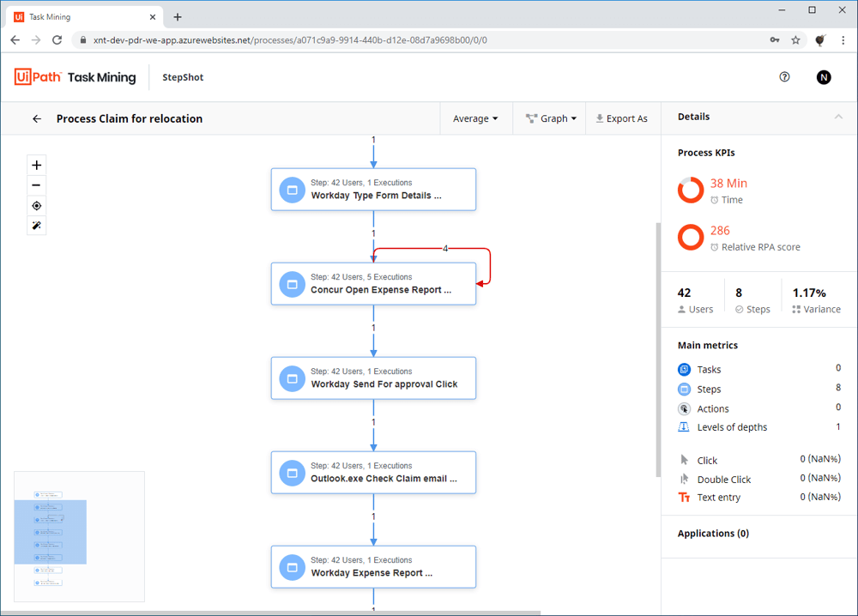This screenshot has height=616, width=858.
Task: Click the browser back arrow
Action: pyautogui.click(x=15, y=40)
